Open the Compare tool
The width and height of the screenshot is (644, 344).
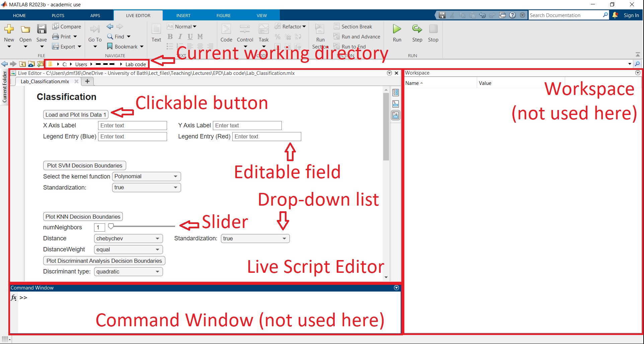pyautogui.click(x=67, y=26)
